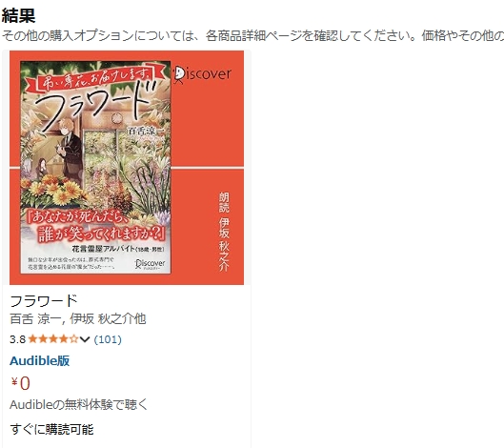This screenshot has height=448, width=504.
Task: Click the vertical 朗読 伊坂秋之介 text on cover
Action: (x=224, y=232)
